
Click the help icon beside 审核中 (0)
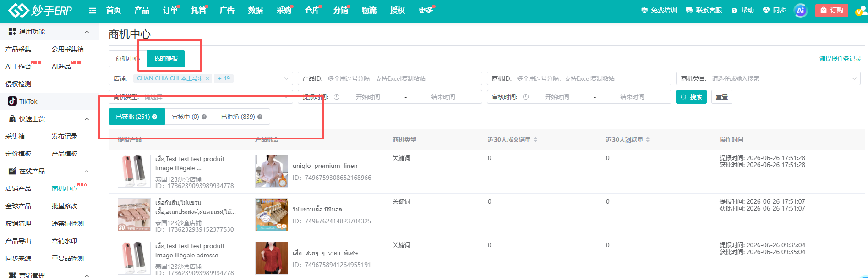click(x=204, y=117)
